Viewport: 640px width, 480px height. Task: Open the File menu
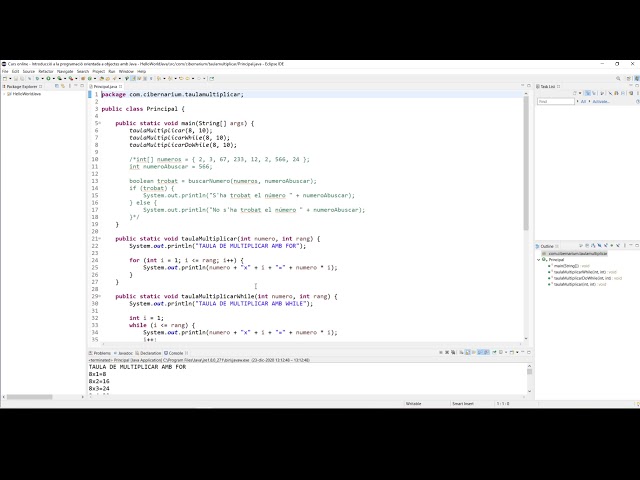5,71
